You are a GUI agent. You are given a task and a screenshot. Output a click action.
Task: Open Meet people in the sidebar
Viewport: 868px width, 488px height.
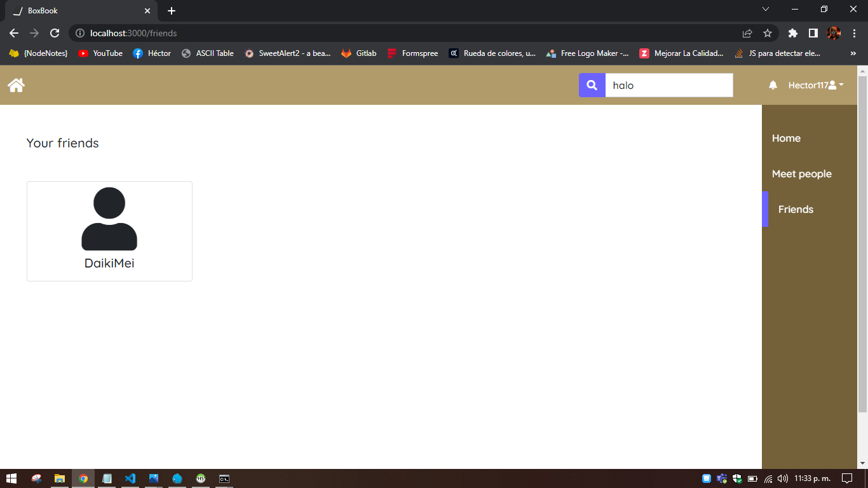click(x=801, y=173)
